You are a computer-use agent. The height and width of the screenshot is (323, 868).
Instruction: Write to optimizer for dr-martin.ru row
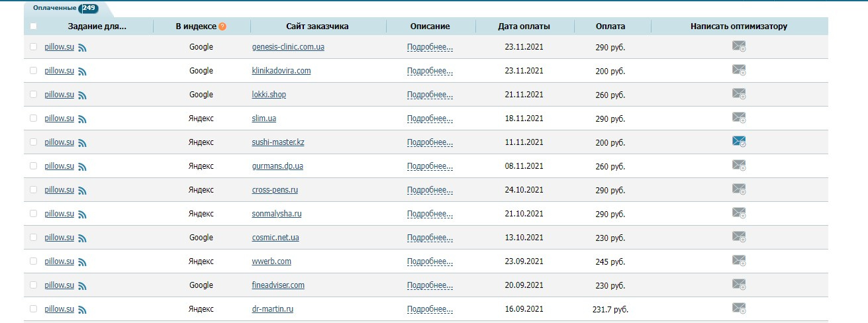tap(739, 308)
